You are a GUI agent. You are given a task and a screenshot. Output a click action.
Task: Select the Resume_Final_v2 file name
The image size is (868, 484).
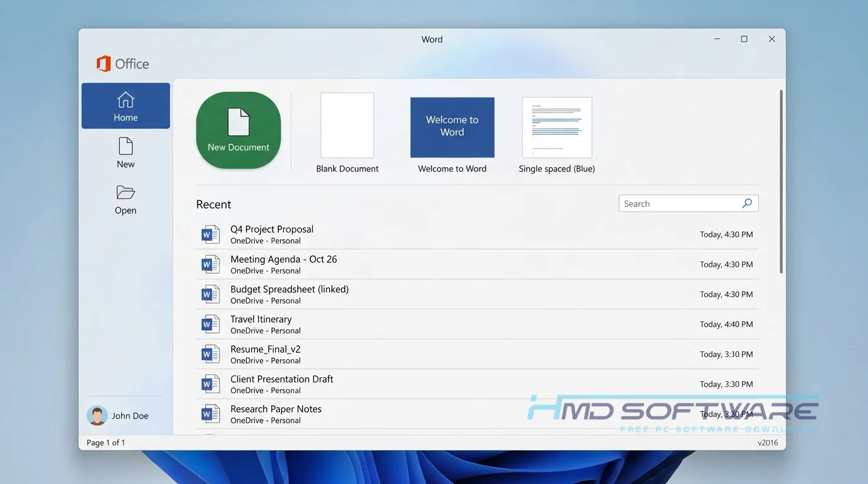pyautogui.click(x=266, y=349)
